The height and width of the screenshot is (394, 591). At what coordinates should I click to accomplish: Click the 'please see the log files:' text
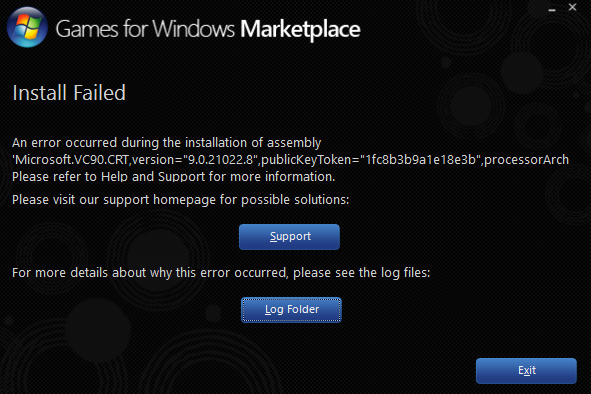point(361,273)
